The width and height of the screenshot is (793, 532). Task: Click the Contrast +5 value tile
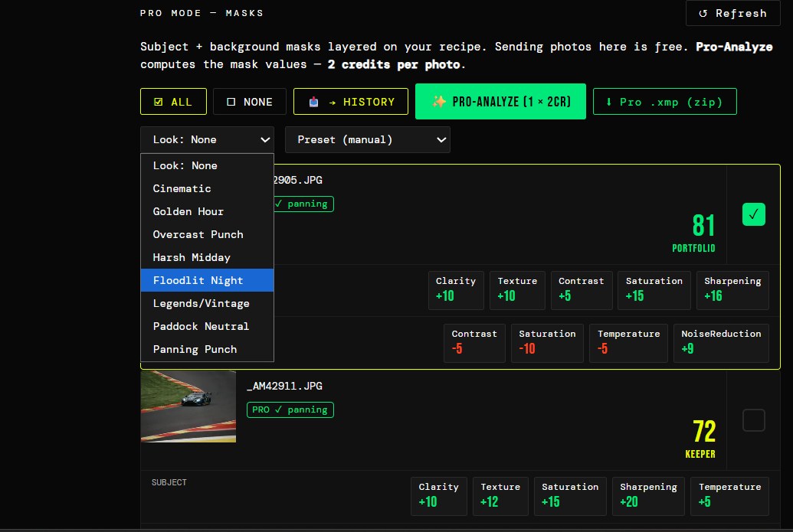582,291
